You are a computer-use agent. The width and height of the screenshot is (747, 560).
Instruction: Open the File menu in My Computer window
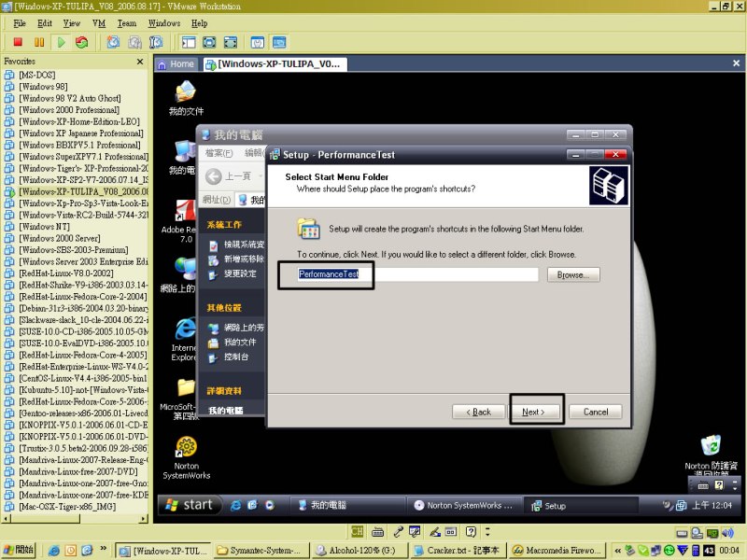coord(218,153)
